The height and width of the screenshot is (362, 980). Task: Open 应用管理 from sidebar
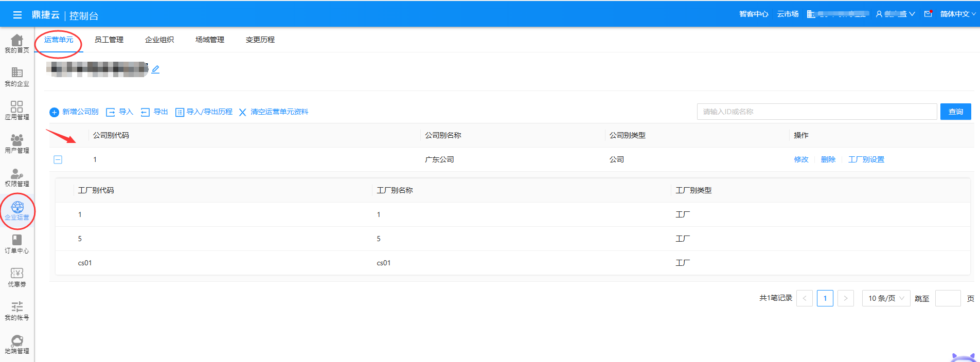(17, 110)
